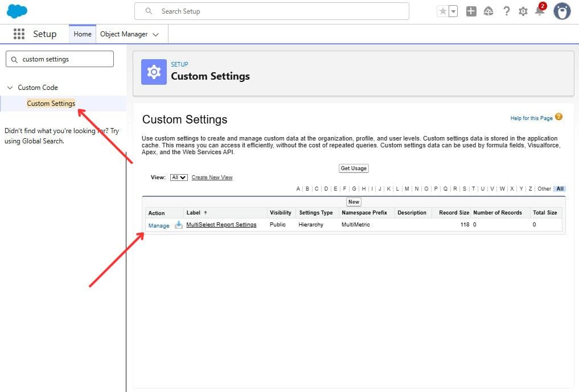The height and width of the screenshot is (392, 579).
Task: Open the Object Manager chevron menu
Action: pos(156,34)
